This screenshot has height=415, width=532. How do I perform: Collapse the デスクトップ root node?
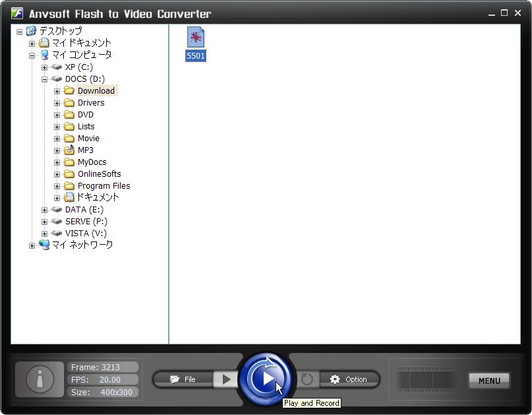19,32
